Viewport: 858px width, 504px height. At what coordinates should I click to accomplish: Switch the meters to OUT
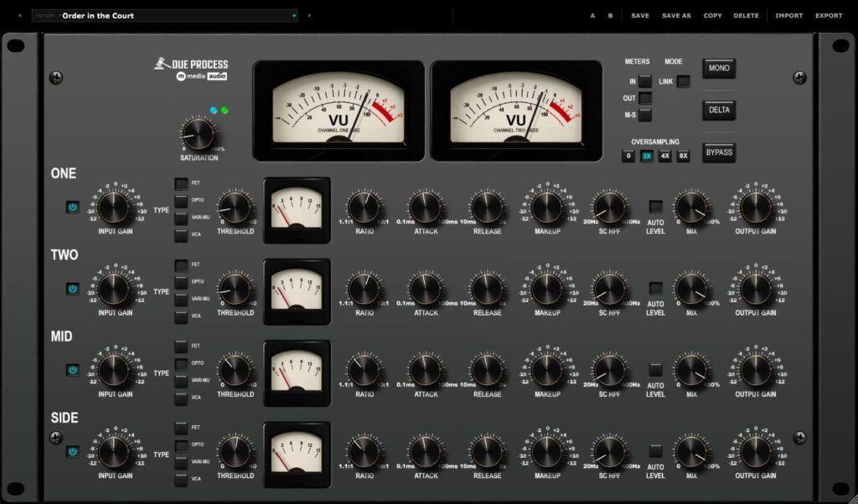pyautogui.click(x=645, y=99)
